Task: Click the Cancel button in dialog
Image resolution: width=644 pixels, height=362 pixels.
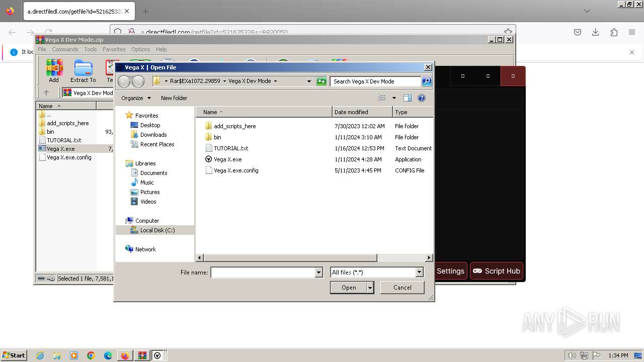Action: coord(402,288)
